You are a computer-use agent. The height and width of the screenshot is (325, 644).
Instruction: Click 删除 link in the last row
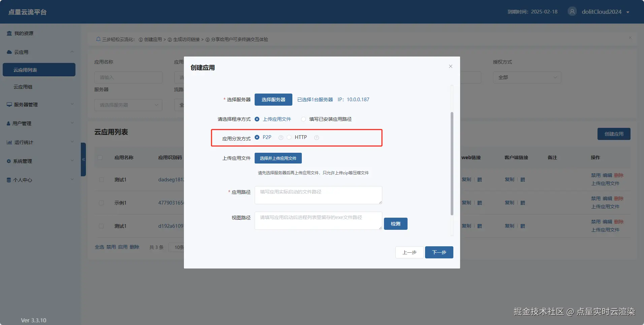619,222
